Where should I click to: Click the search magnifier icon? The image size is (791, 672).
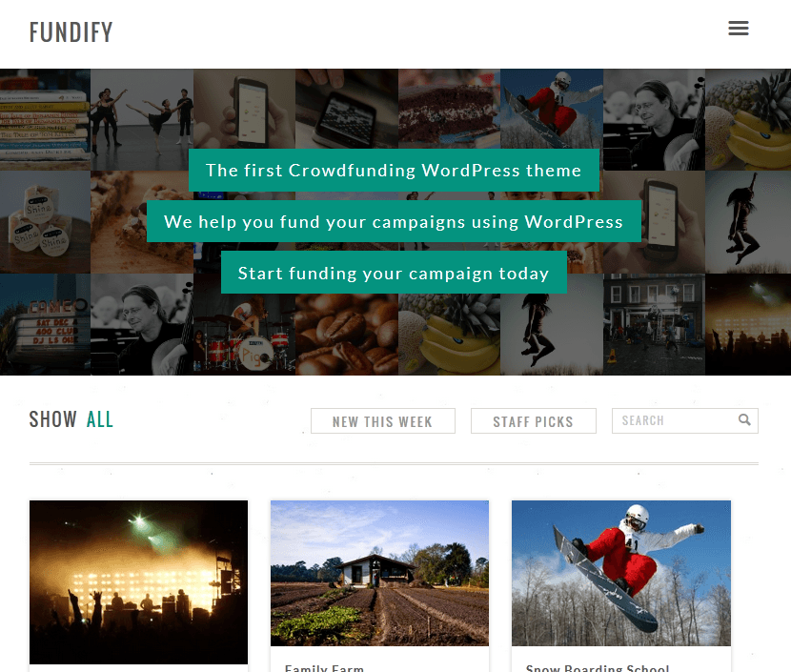coord(744,419)
